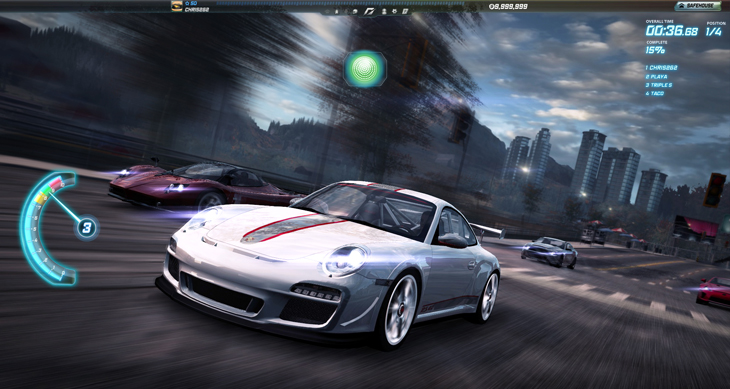
Task: Click the dim star icon in top bar
Action: (x=327, y=11)
